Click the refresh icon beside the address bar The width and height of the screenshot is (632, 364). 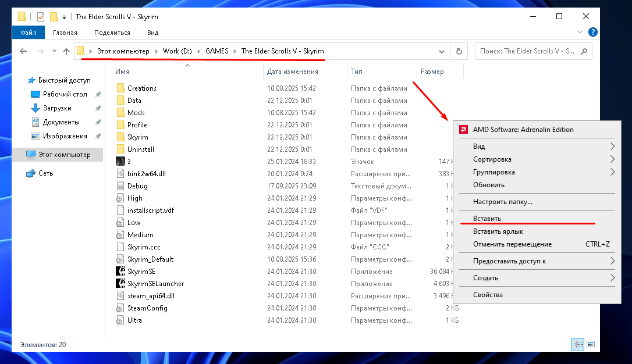click(459, 51)
